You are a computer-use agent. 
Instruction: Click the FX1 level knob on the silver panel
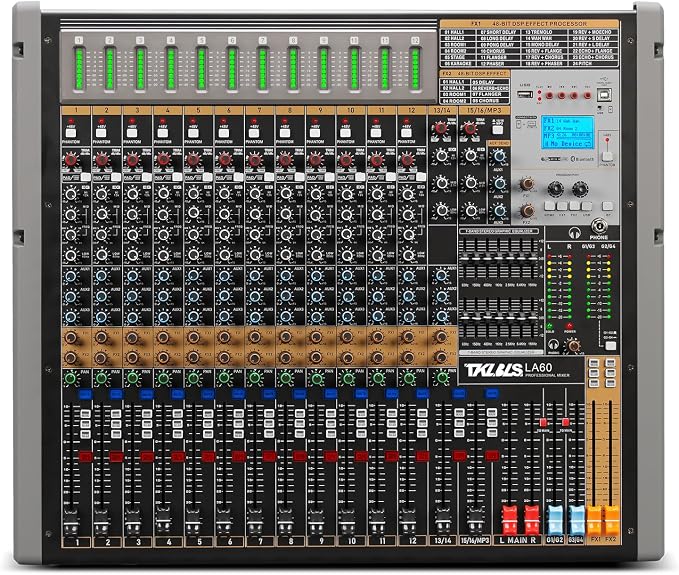click(x=527, y=184)
